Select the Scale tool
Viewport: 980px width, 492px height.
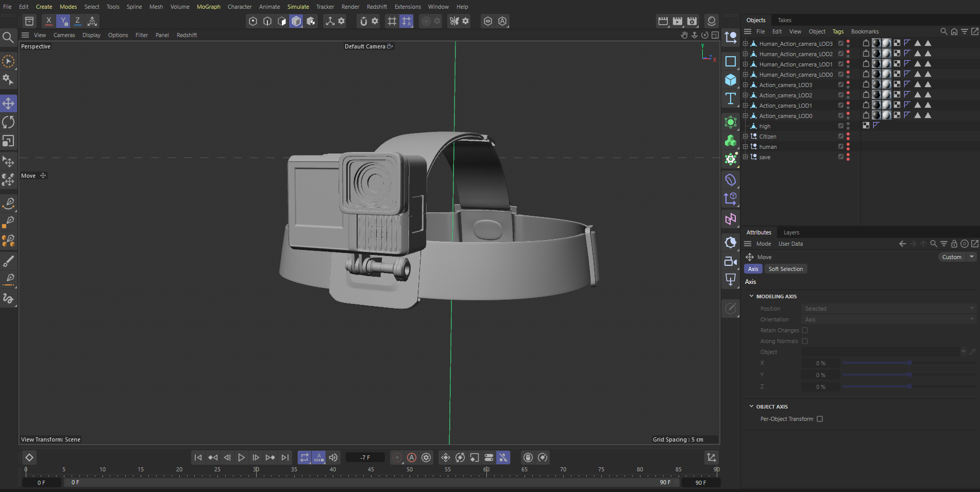point(8,141)
